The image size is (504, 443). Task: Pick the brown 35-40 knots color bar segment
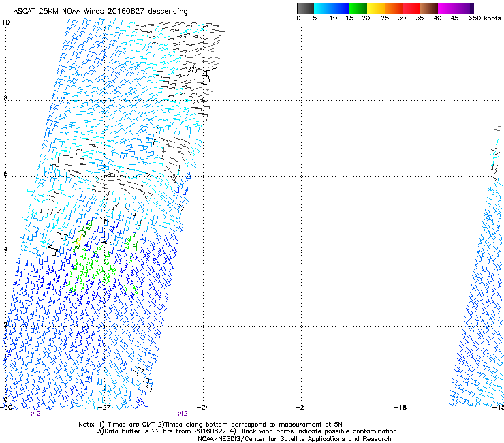[429, 8]
